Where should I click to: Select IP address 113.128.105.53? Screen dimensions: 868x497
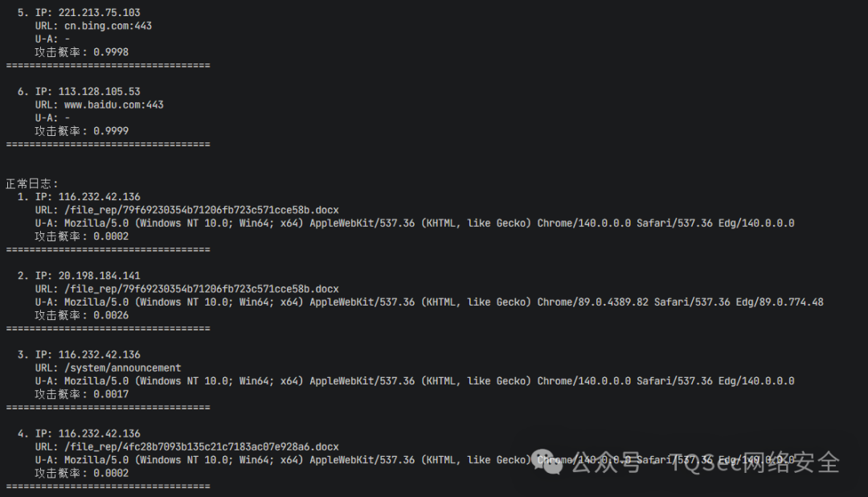coord(99,92)
